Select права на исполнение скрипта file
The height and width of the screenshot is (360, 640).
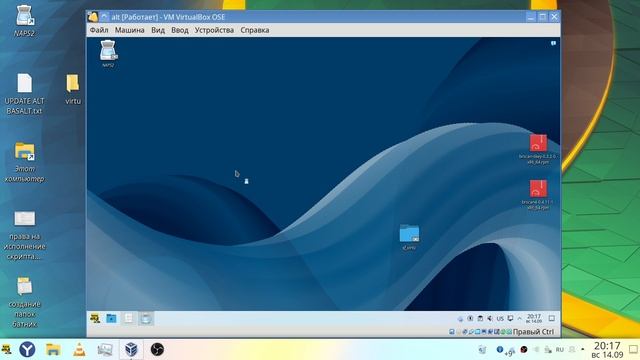(24, 236)
